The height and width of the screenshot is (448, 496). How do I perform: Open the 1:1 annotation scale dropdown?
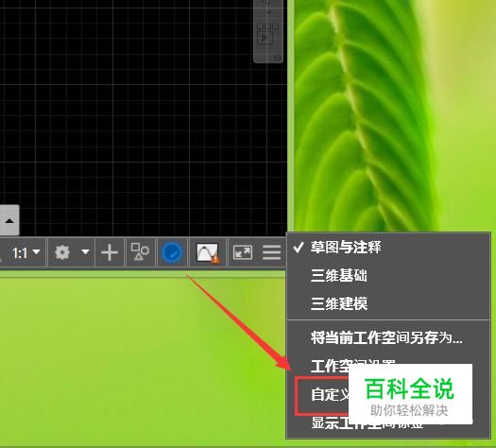[26, 252]
